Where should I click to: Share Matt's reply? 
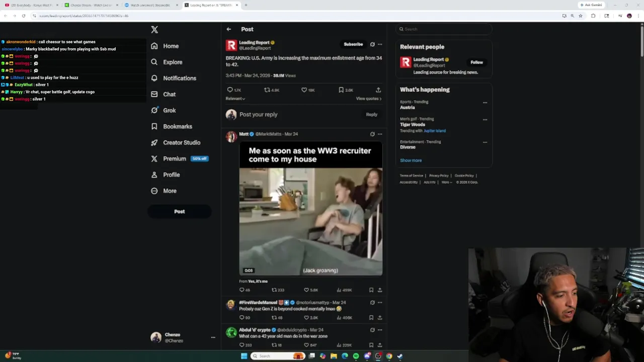click(380, 290)
